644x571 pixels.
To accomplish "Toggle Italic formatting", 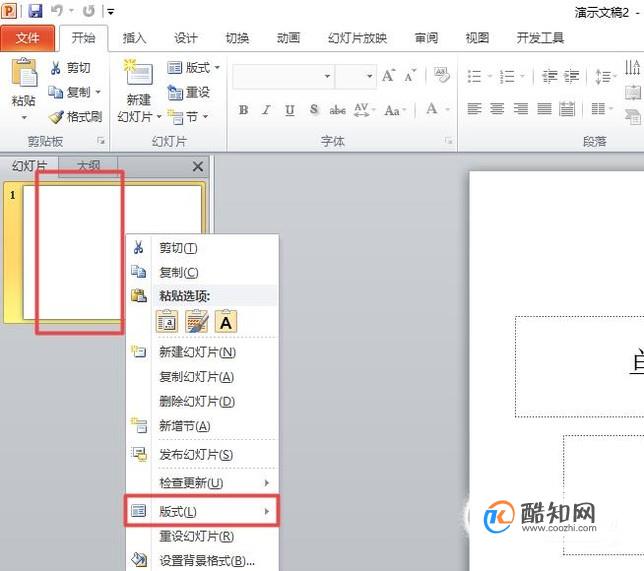I will click(x=267, y=110).
